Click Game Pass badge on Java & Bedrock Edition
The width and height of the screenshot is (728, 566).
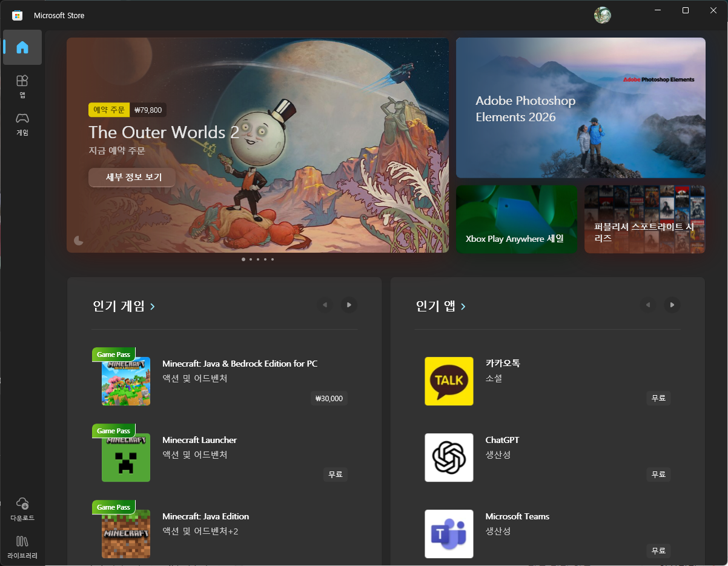pyautogui.click(x=113, y=355)
